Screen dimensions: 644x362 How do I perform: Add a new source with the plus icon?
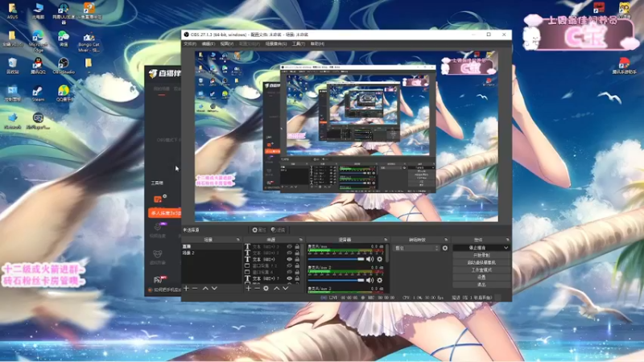click(248, 289)
